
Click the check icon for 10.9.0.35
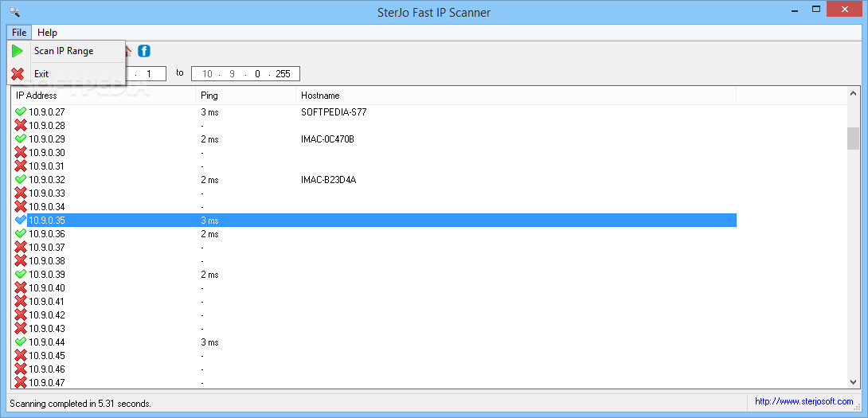point(21,221)
